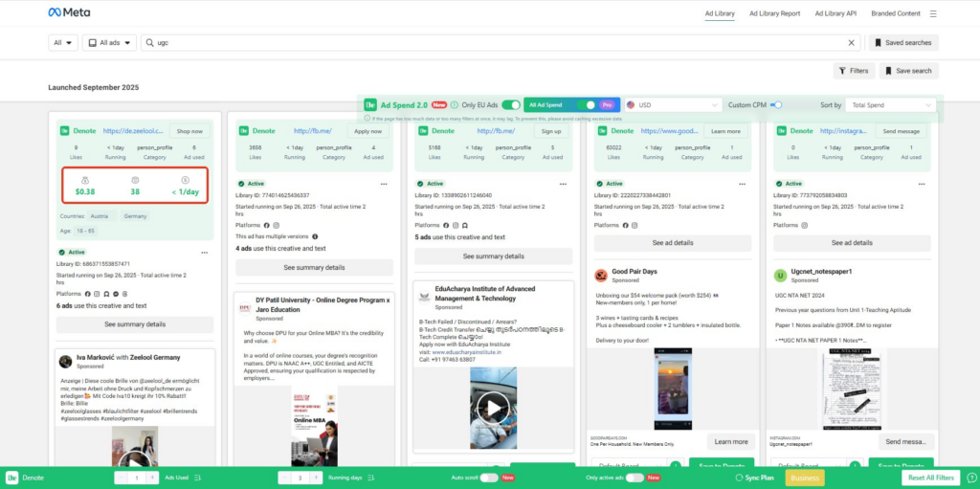980x489 pixels.
Task: Open the USD currency dropdown
Action: [670, 105]
